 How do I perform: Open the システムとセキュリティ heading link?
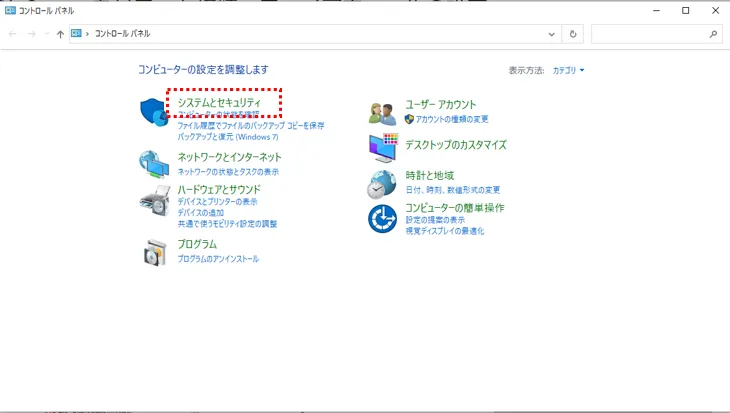[x=219, y=103]
